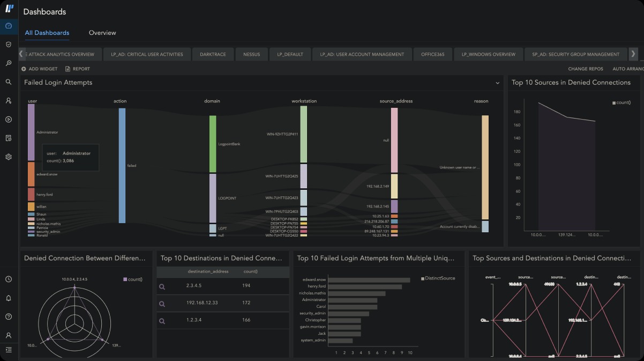Click the magnifier icon beside 192.168.12.33
The height and width of the screenshot is (361, 644).
coord(162,304)
